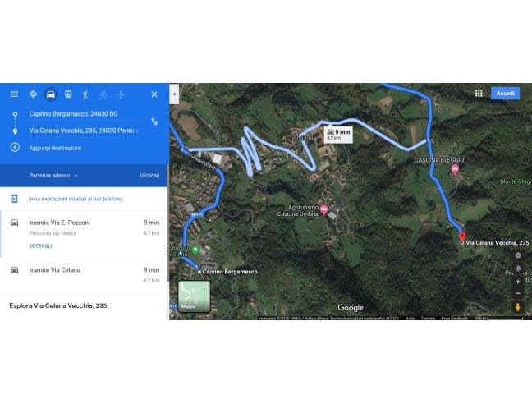This screenshot has height=404, width=532.
Task: Switch to walking directions mode
Action: 85,94
